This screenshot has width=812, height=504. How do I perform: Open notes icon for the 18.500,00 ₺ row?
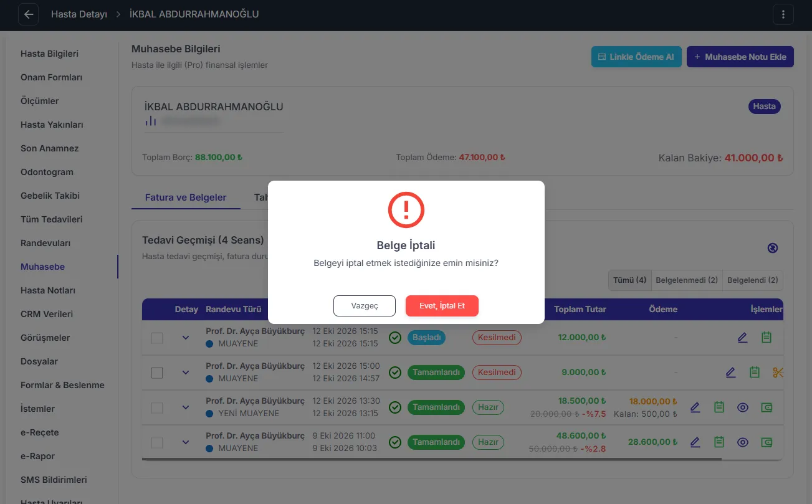tap(719, 407)
